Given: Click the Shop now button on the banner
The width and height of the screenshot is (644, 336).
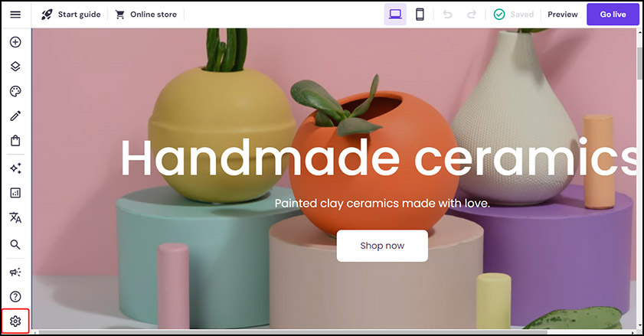Looking at the screenshot, I should (382, 246).
